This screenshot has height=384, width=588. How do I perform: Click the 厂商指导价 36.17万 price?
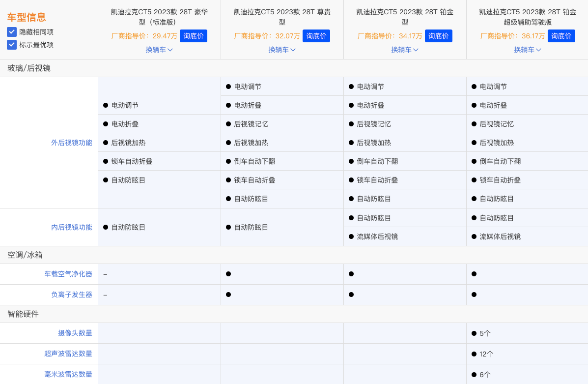(x=512, y=36)
